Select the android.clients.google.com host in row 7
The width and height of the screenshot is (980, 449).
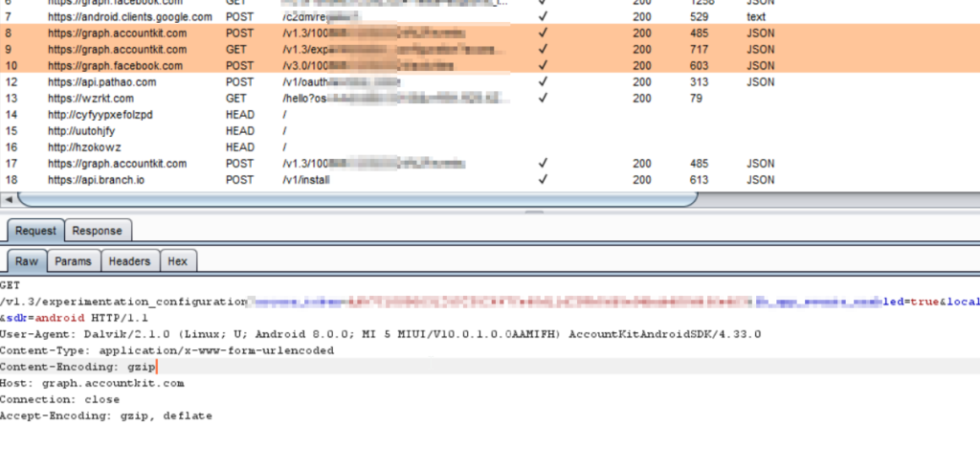point(130,17)
